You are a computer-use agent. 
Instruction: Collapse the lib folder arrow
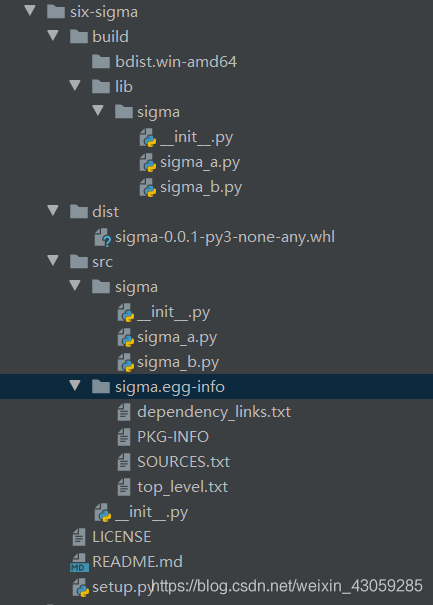point(75,86)
